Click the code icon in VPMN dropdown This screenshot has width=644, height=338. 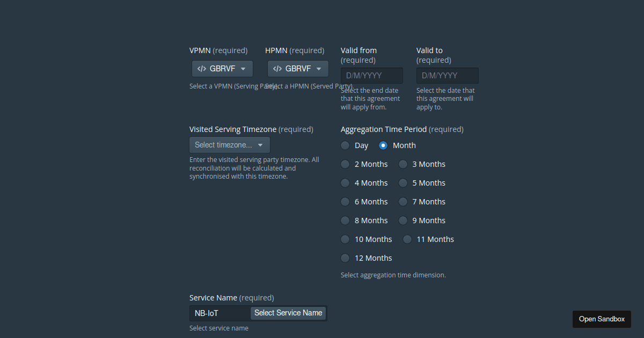(202, 69)
